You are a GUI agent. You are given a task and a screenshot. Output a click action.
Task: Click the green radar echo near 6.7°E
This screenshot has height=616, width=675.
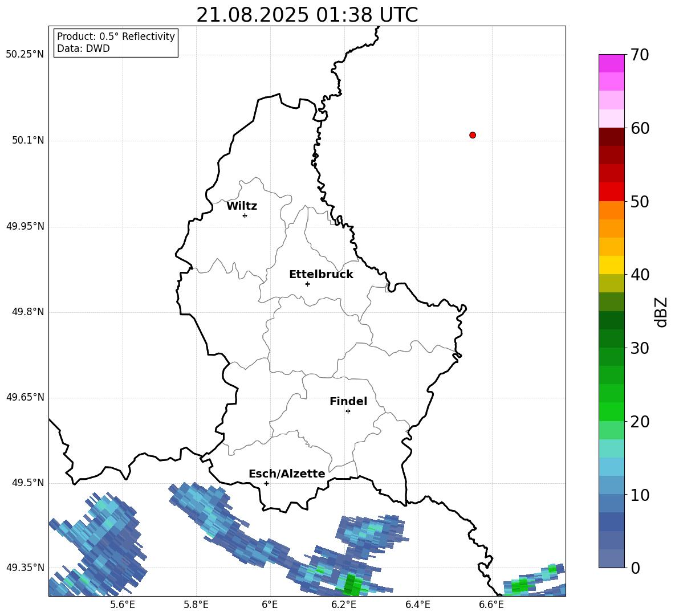[521, 585]
